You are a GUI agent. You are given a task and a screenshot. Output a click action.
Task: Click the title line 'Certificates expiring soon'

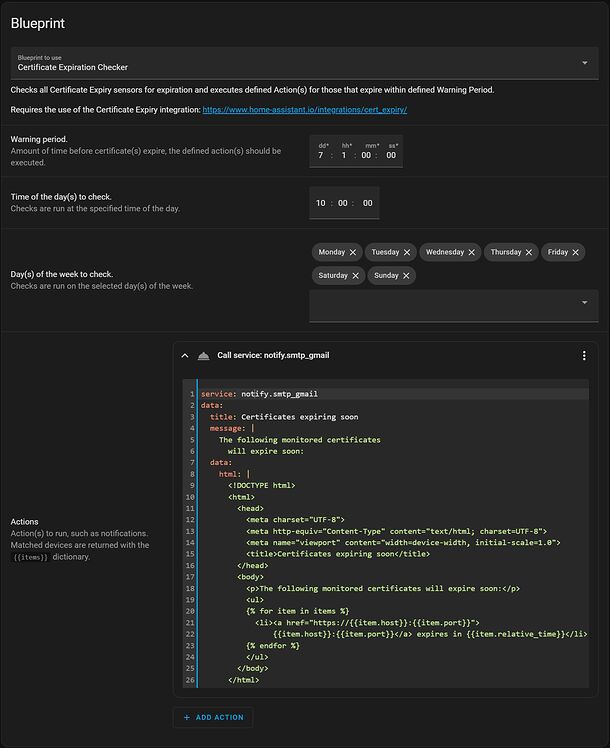pyautogui.click(x=284, y=417)
